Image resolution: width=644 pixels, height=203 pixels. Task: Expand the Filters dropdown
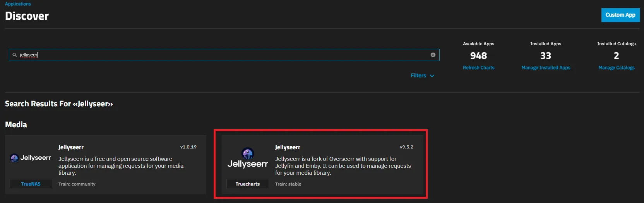tap(422, 75)
